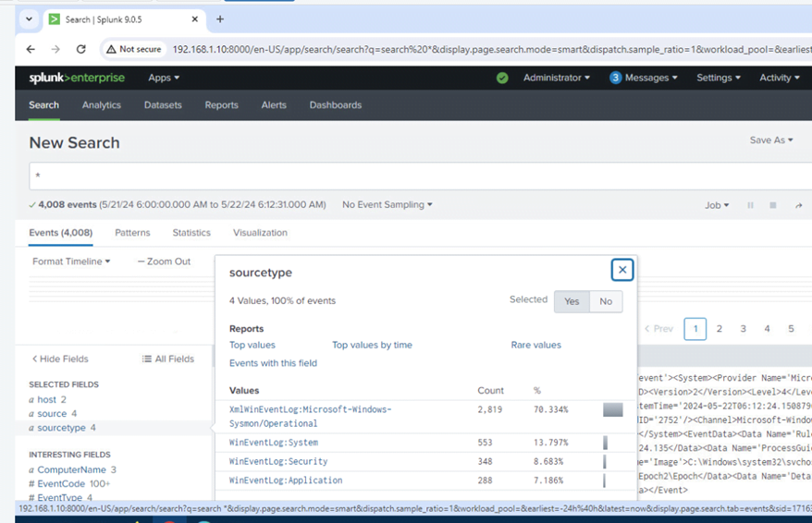Open the Format Timeline dropdown
The width and height of the screenshot is (812, 523).
pos(71,261)
